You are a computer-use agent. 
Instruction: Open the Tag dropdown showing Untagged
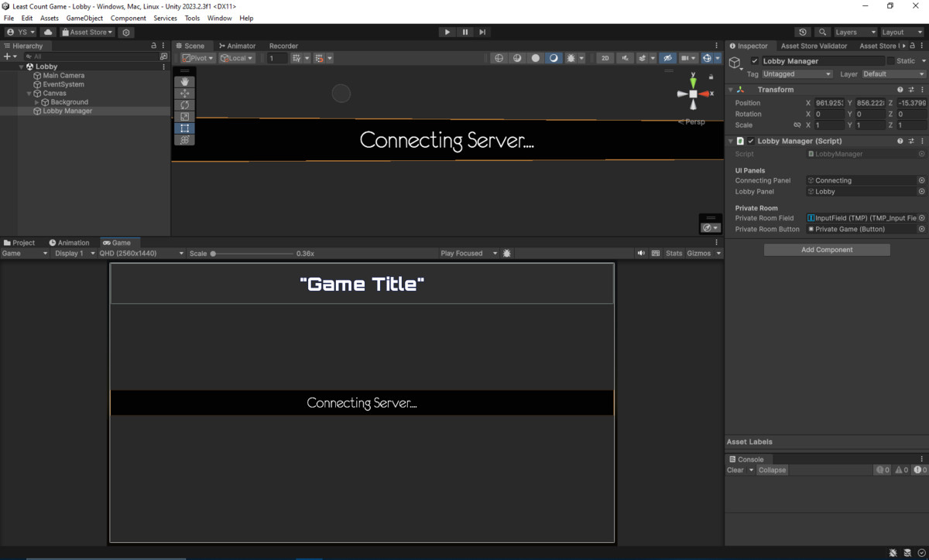point(796,73)
